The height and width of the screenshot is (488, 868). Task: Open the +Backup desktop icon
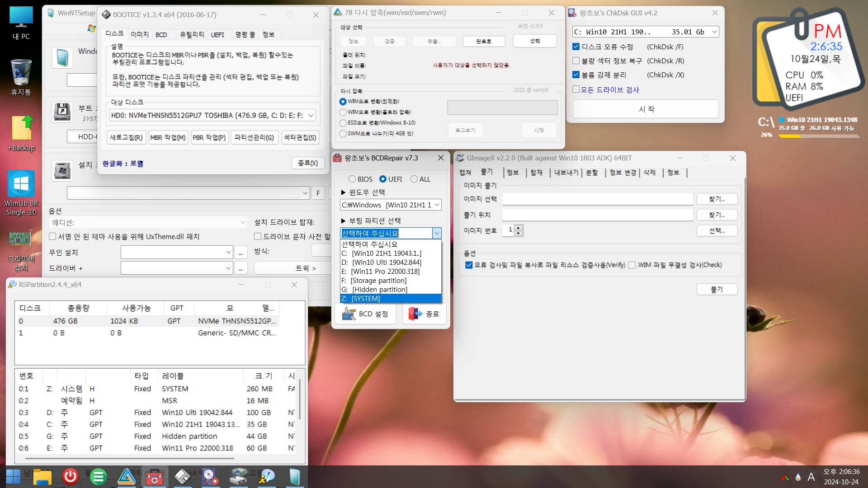pyautogui.click(x=21, y=133)
